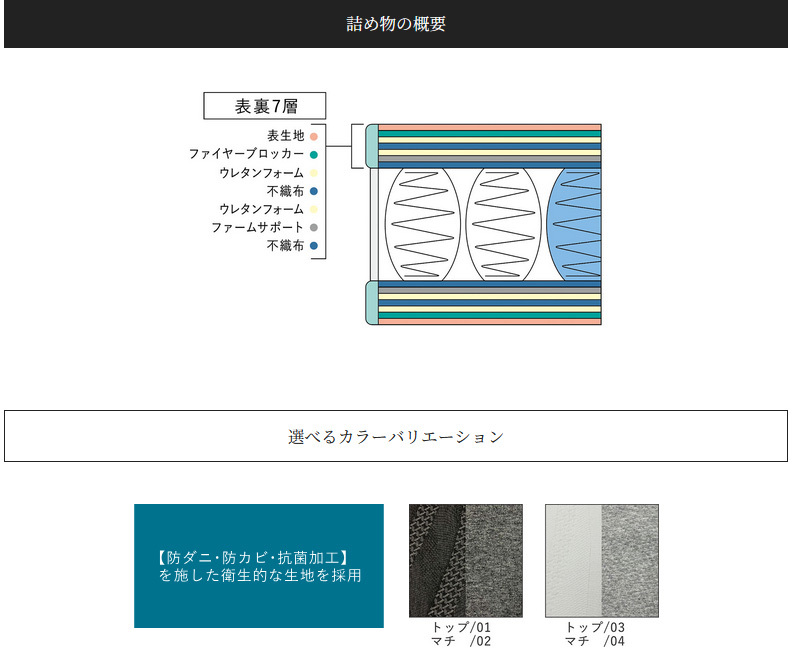This screenshot has width=797, height=654.
Task: Click the 表生地 legend text
Action: [285, 136]
